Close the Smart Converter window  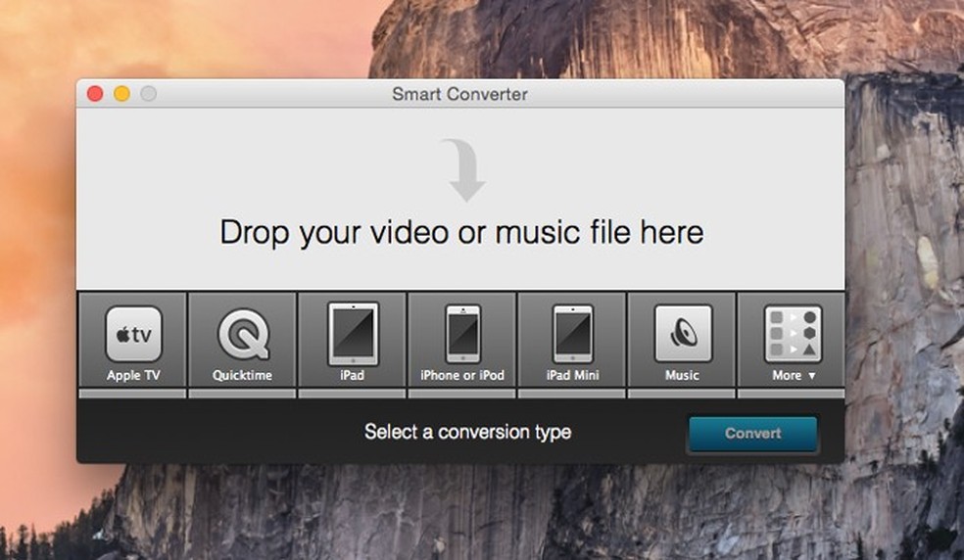pos(95,93)
